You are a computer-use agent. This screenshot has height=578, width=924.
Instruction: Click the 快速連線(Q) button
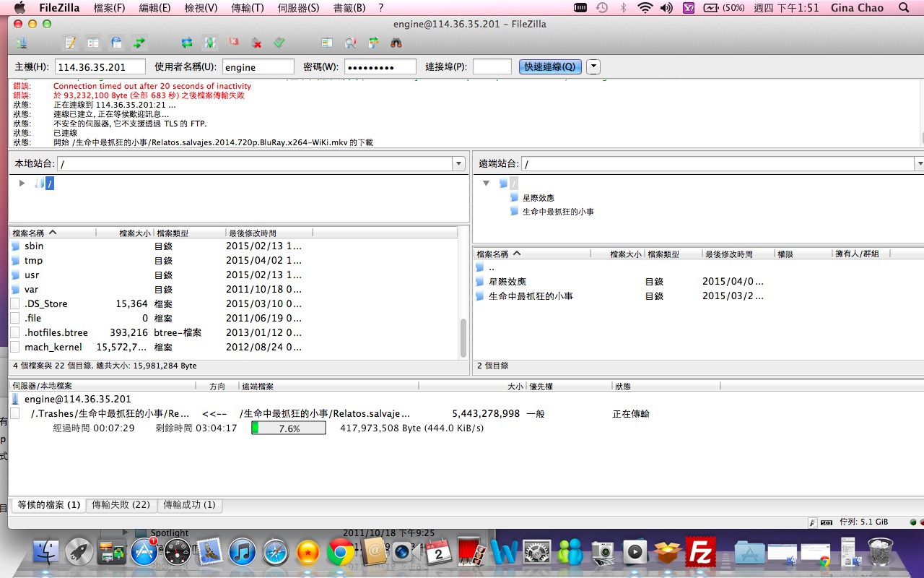pyautogui.click(x=549, y=66)
